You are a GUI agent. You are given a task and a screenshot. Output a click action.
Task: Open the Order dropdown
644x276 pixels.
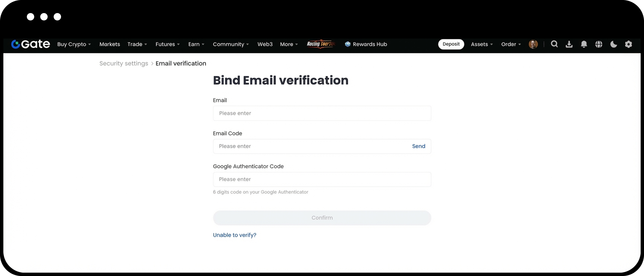511,44
